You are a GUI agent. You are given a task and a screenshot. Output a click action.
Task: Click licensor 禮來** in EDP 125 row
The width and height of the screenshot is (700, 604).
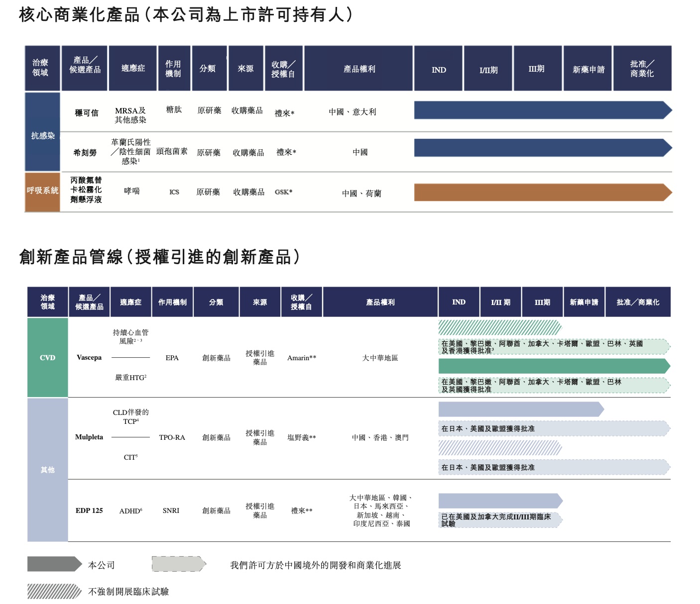coord(302,510)
